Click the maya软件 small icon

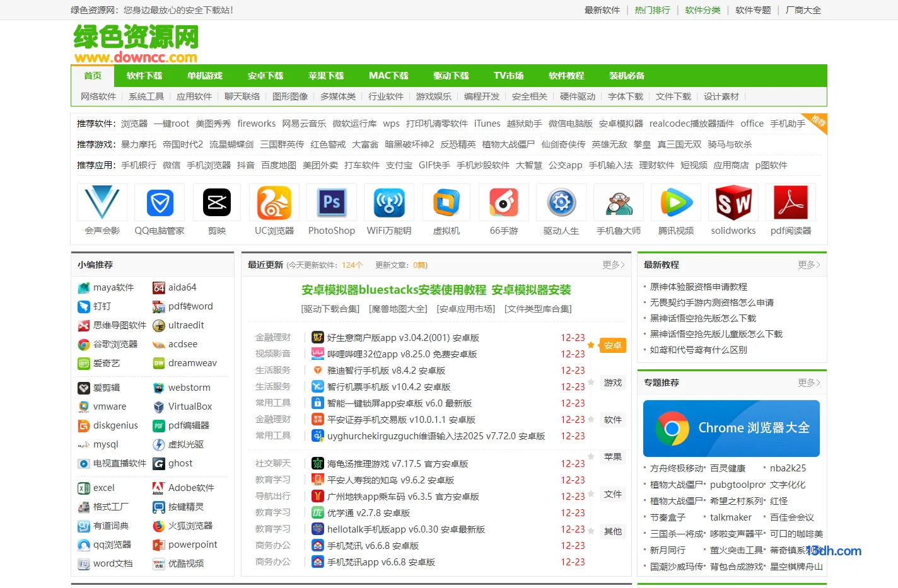84,288
